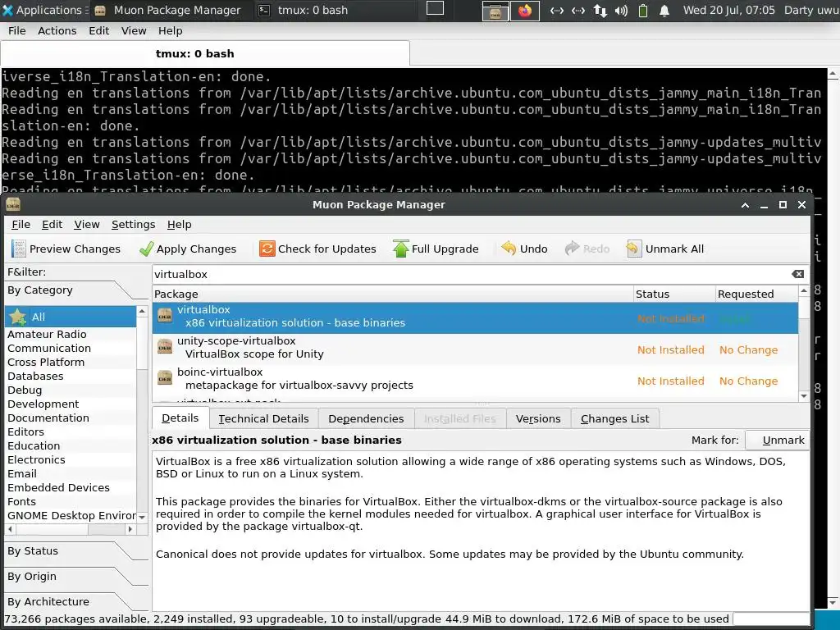This screenshot has height=630, width=840.
Task: Select the Fonts category
Action: tap(71, 501)
